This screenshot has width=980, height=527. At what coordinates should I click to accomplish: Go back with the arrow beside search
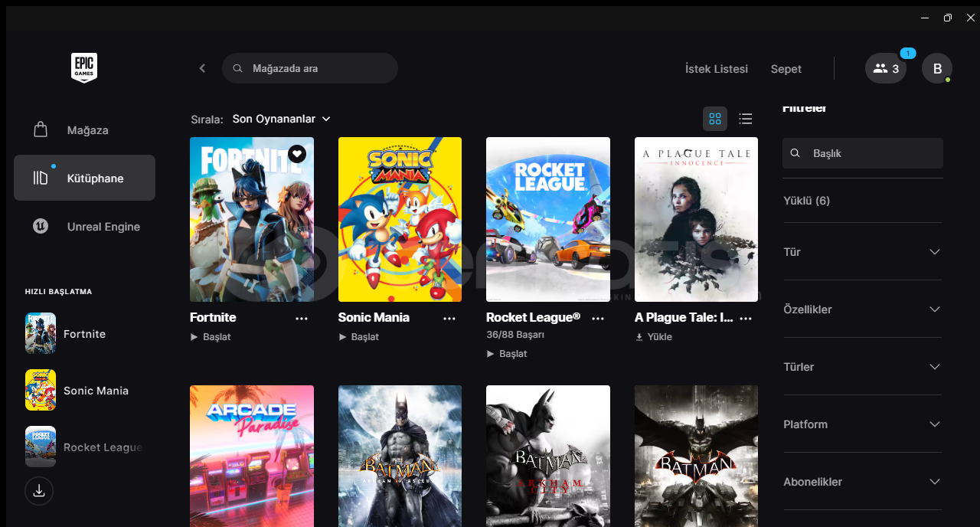click(202, 68)
